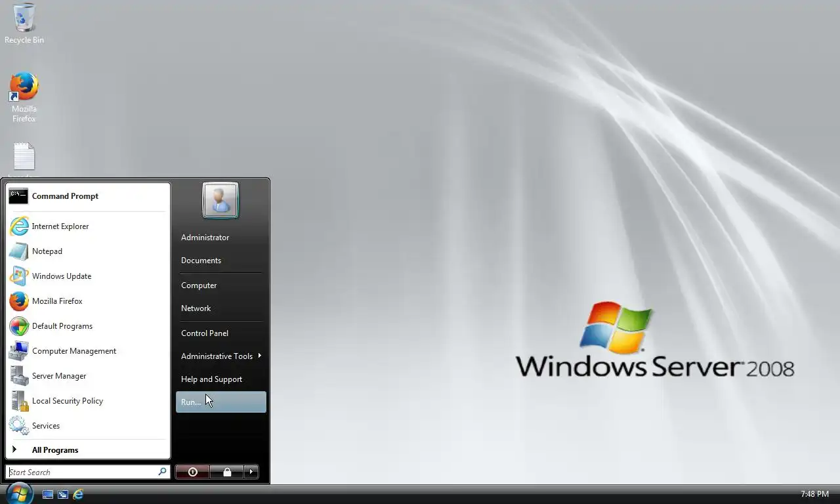Select the text document icon on the desktop
This screenshot has height=504, width=840.
[24, 157]
